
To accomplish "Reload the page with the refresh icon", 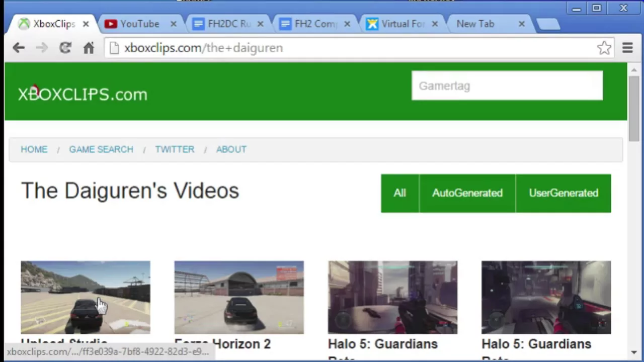I will click(x=65, y=48).
